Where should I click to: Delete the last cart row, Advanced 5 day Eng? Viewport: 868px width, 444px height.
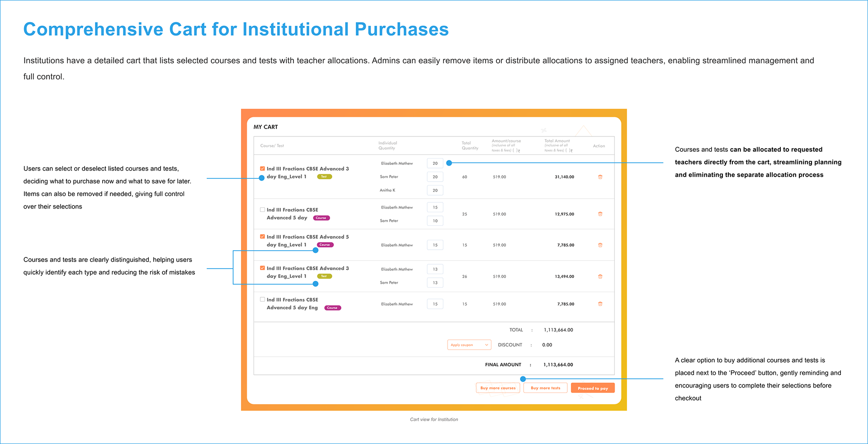point(600,304)
